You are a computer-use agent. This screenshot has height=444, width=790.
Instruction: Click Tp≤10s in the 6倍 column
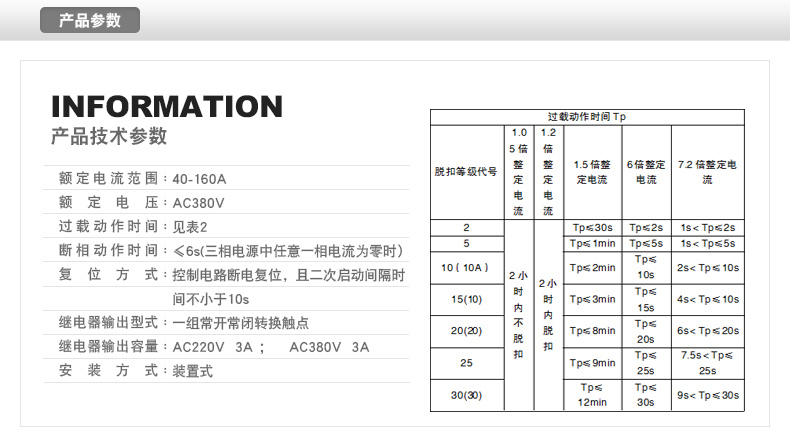tap(646, 267)
